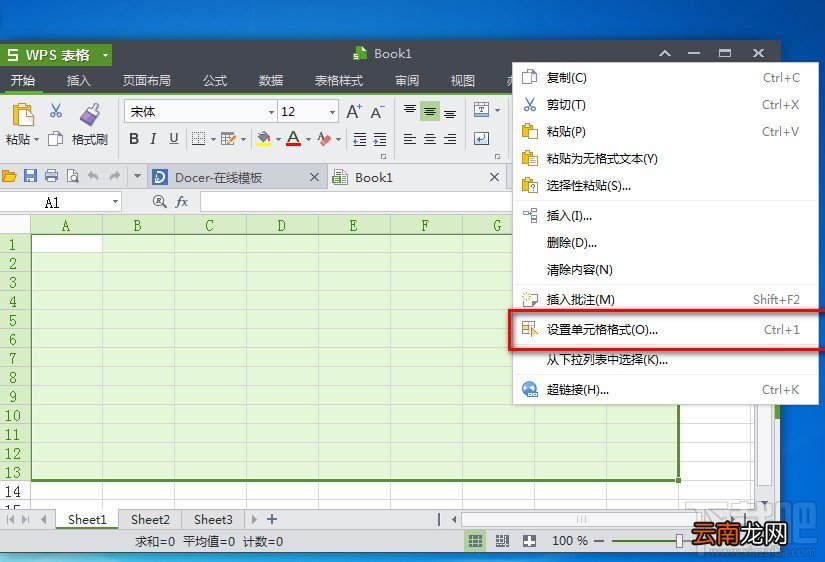Align text right
The width and height of the screenshot is (825, 562).
450,139
